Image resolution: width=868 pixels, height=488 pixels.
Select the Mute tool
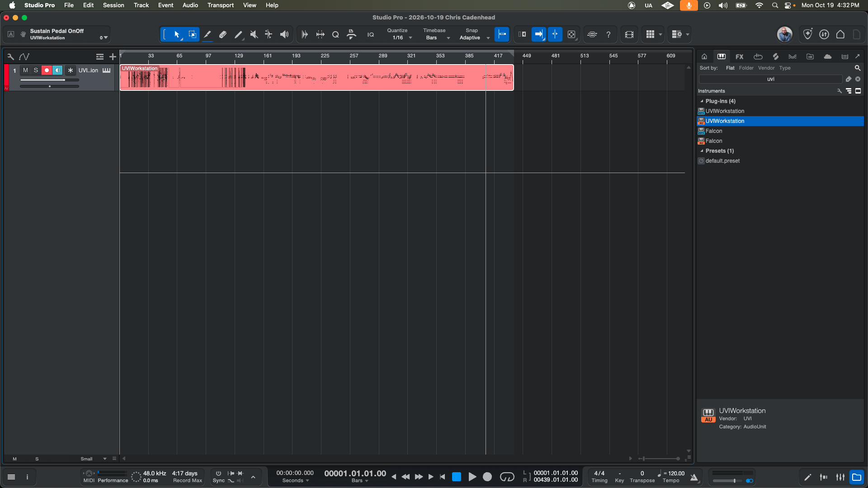point(254,34)
